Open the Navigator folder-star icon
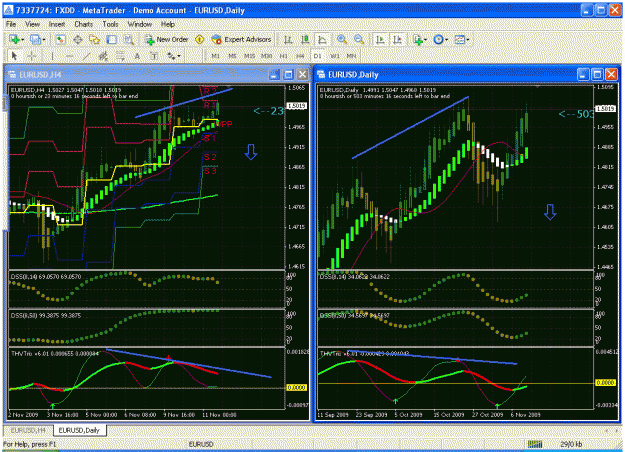This screenshot has height=452, width=625. 94,39
